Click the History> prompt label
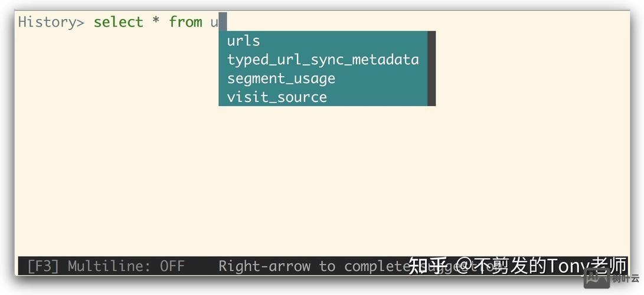The width and height of the screenshot is (644, 295). coord(51,22)
